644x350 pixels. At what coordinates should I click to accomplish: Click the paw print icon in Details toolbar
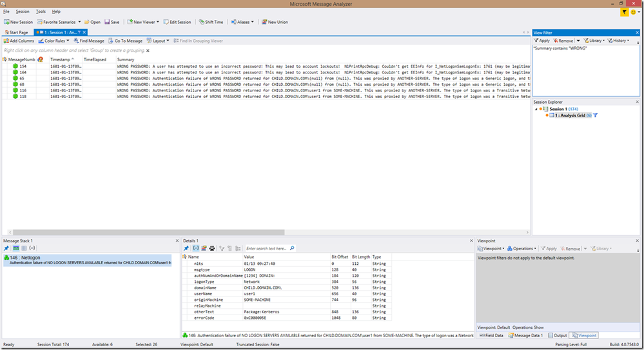[x=212, y=248]
